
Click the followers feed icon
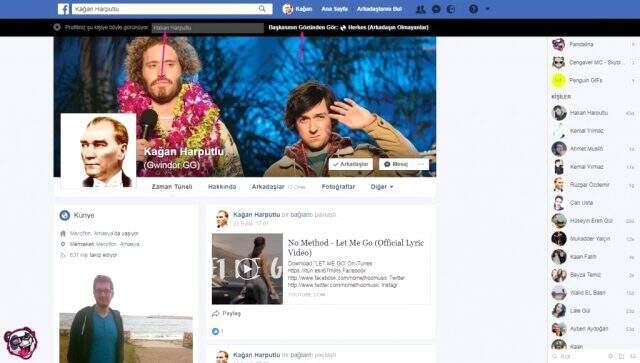(63, 255)
